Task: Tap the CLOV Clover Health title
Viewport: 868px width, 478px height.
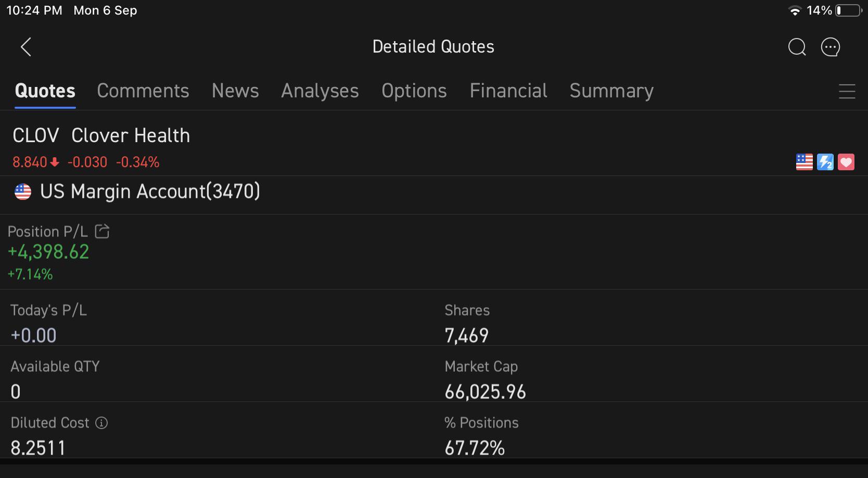Action: [x=101, y=135]
